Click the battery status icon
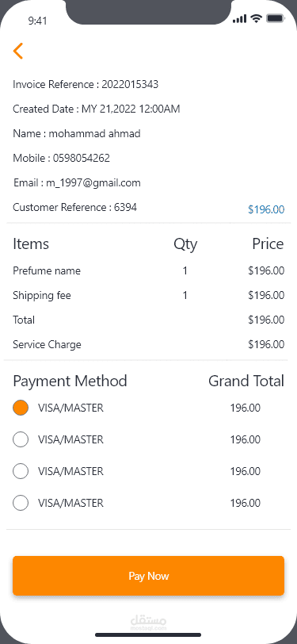This screenshot has width=297, height=644. [x=276, y=18]
